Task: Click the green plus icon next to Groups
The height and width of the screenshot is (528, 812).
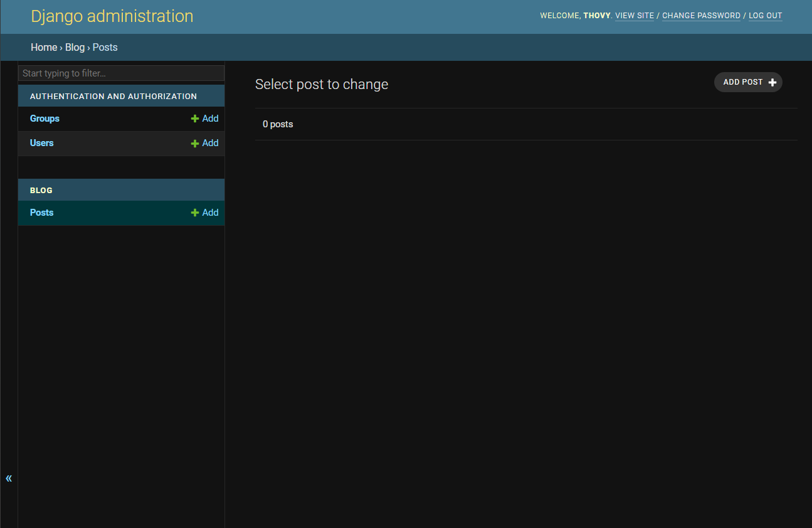Action: (195, 119)
